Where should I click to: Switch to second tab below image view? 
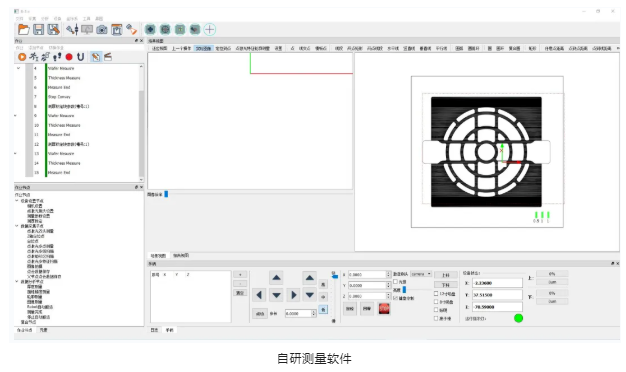click(x=181, y=255)
